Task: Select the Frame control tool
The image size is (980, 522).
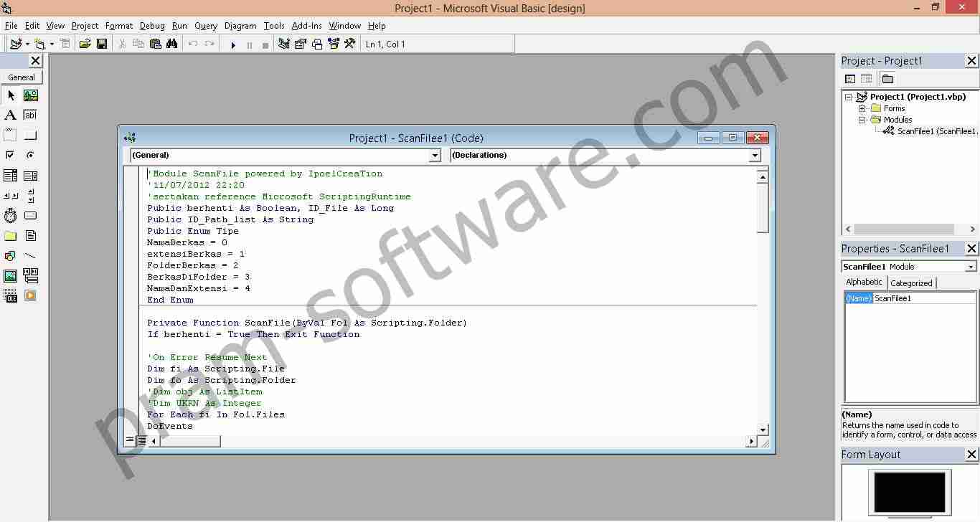Action: [11, 136]
